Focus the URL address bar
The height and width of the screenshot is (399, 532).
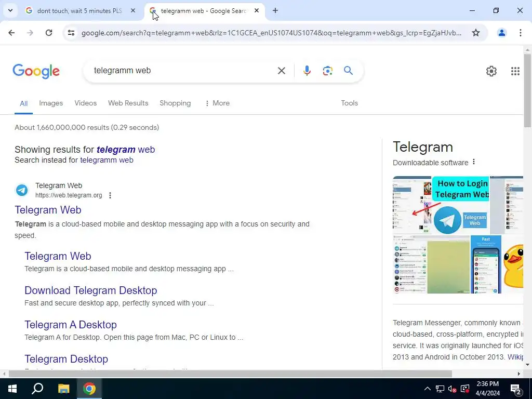pyautogui.click(x=271, y=33)
